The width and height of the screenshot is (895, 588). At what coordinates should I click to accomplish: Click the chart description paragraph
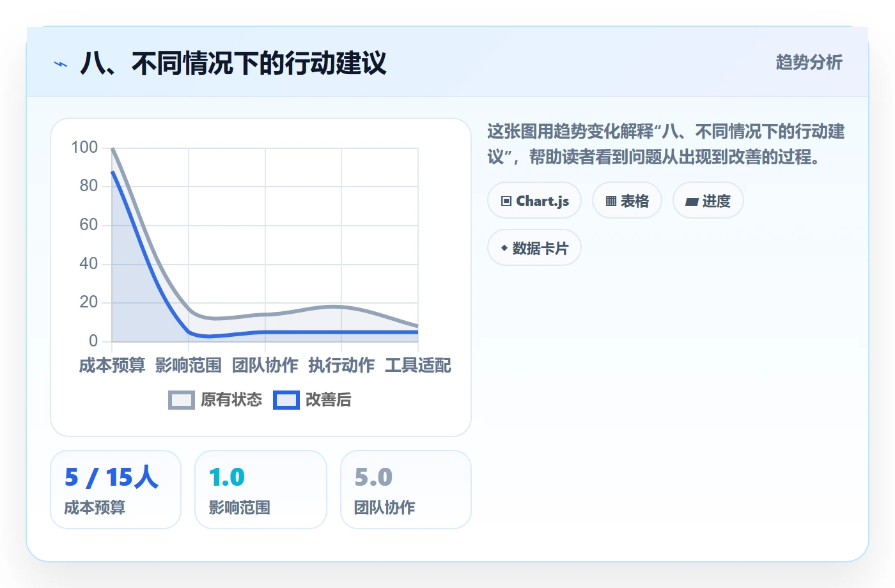coord(666,144)
